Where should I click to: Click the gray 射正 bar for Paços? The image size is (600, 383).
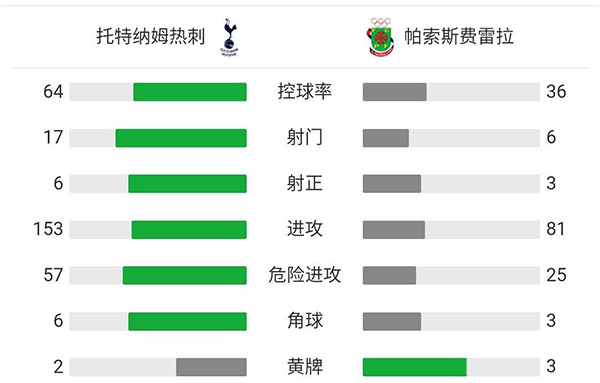pos(392,184)
